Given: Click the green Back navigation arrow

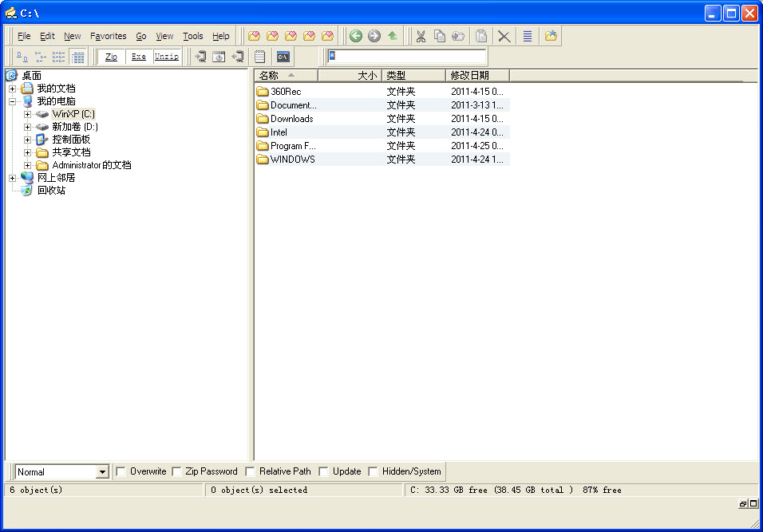Looking at the screenshot, I should pyautogui.click(x=356, y=36).
